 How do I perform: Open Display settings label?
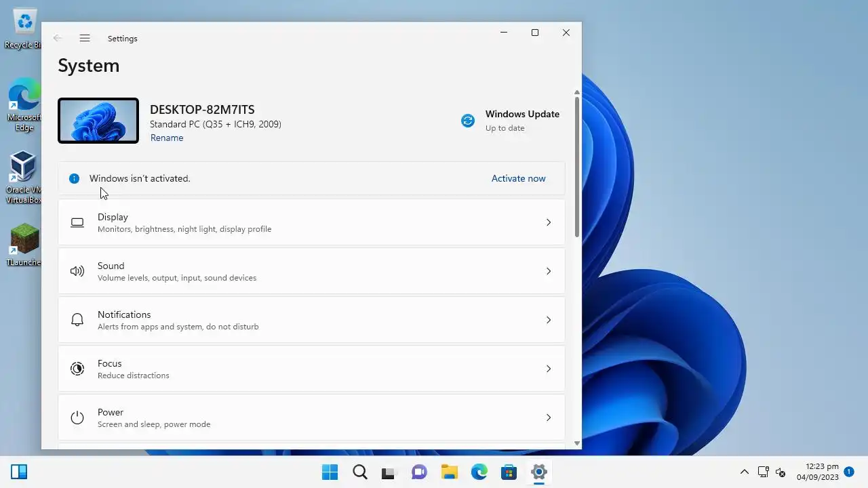coord(113,217)
